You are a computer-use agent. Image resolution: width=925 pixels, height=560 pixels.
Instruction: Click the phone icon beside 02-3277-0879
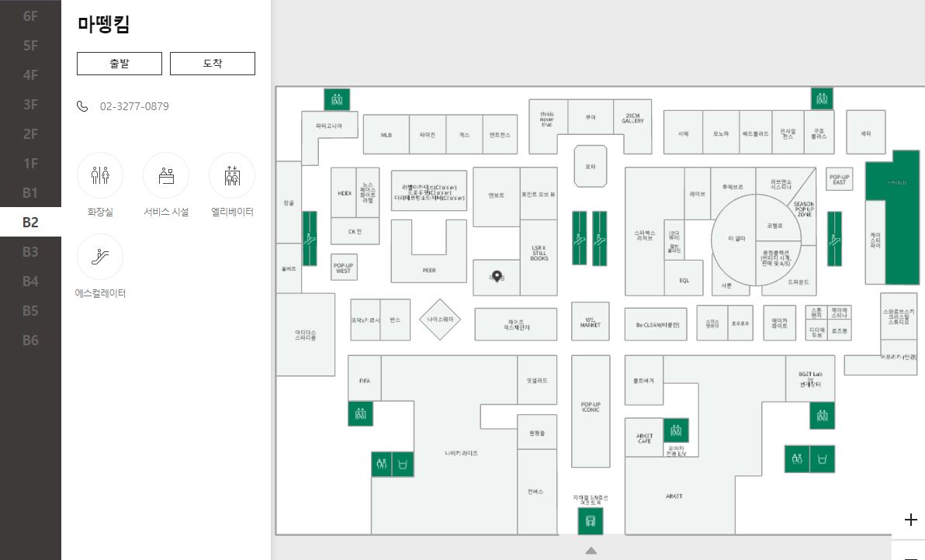pyautogui.click(x=82, y=106)
